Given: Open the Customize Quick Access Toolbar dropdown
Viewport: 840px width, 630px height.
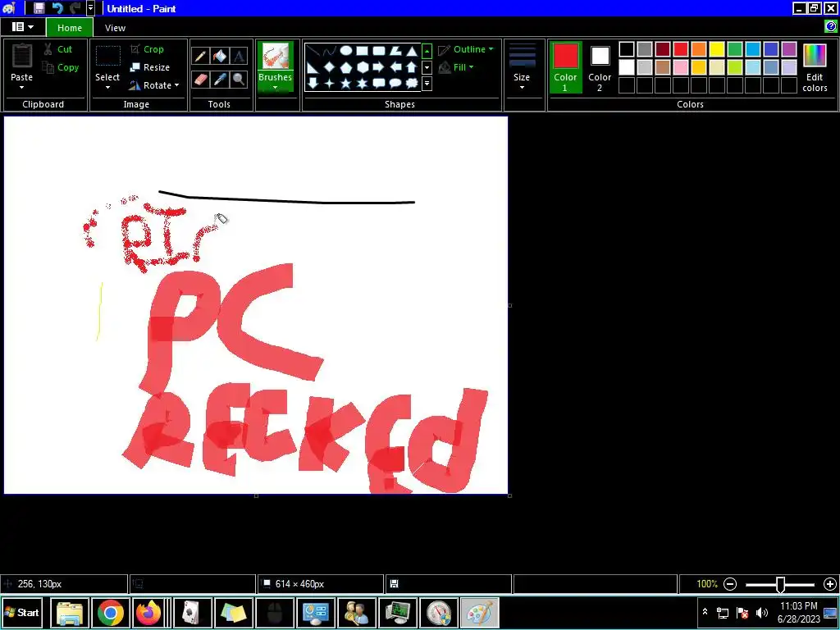Looking at the screenshot, I should pyautogui.click(x=90, y=8).
